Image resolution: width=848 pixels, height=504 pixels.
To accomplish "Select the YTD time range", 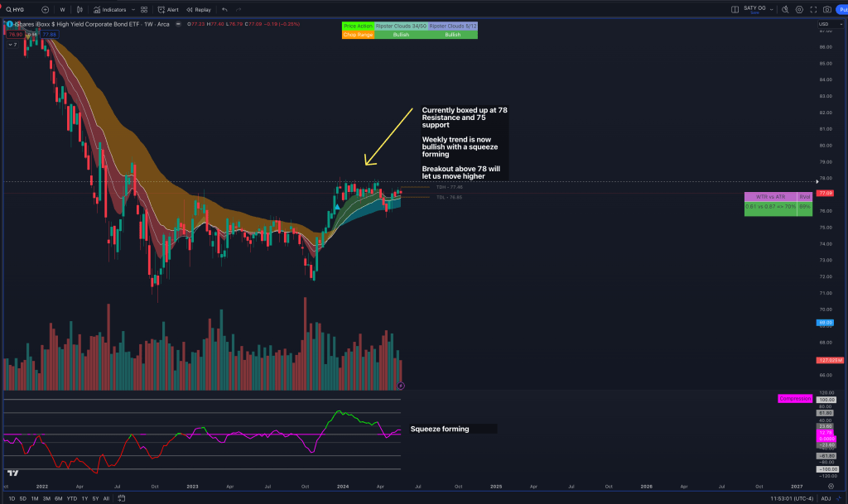I will (x=71, y=498).
